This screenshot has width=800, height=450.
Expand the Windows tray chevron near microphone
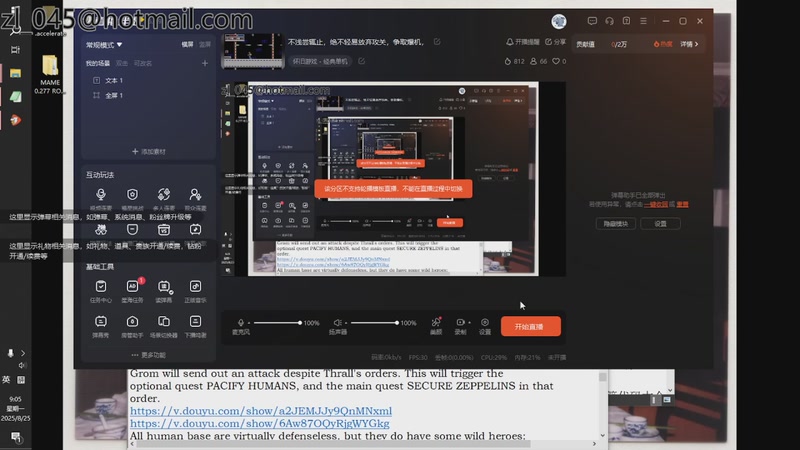click(x=23, y=353)
